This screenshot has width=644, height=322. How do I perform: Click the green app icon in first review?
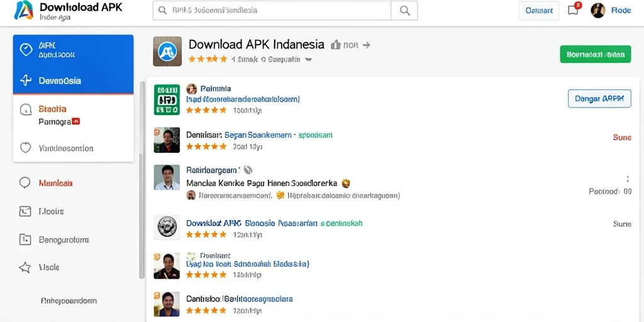(166, 100)
